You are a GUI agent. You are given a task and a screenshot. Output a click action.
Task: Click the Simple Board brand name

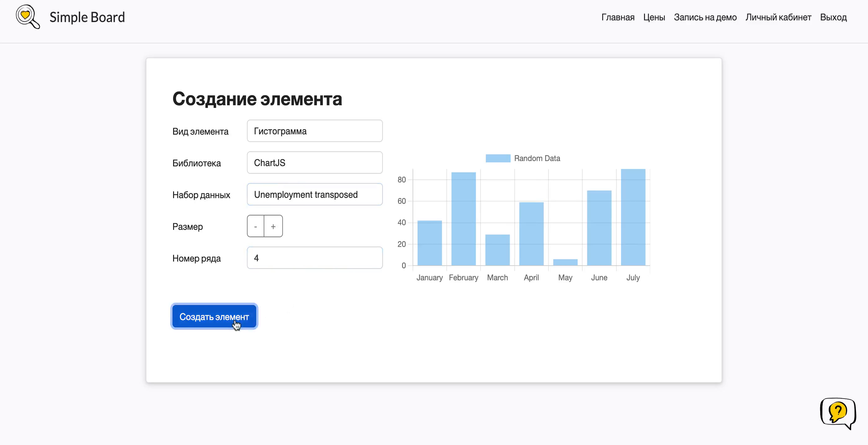pos(87,17)
